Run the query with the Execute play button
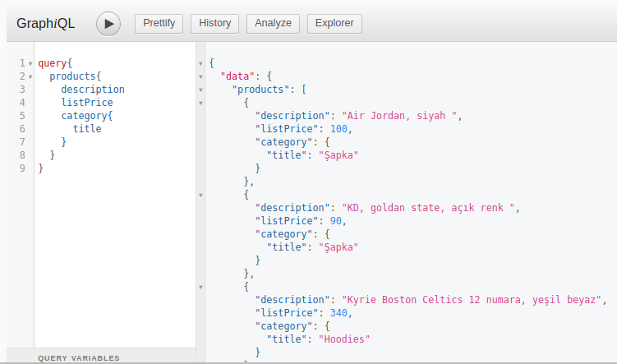617x364 pixels. [x=108, y=24]
